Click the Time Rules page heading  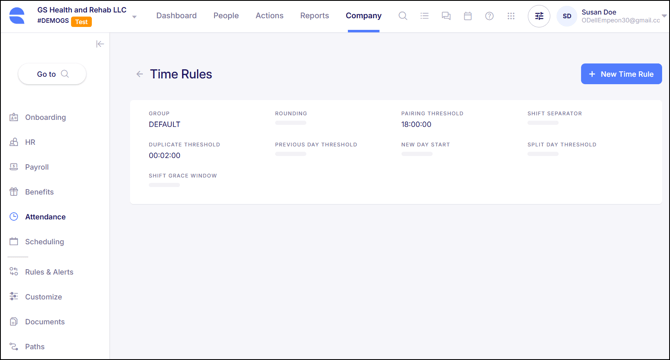[x=181, y=74]
